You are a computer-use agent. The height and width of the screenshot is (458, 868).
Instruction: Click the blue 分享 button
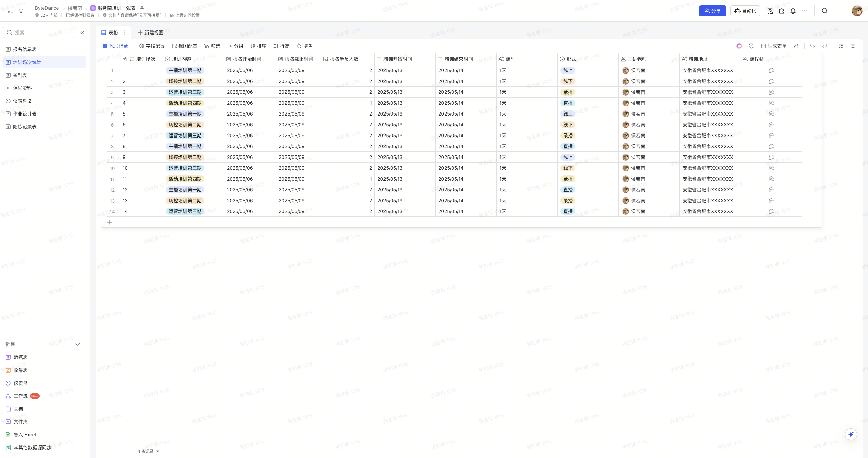pyautogui.click(x=712, y=11)
